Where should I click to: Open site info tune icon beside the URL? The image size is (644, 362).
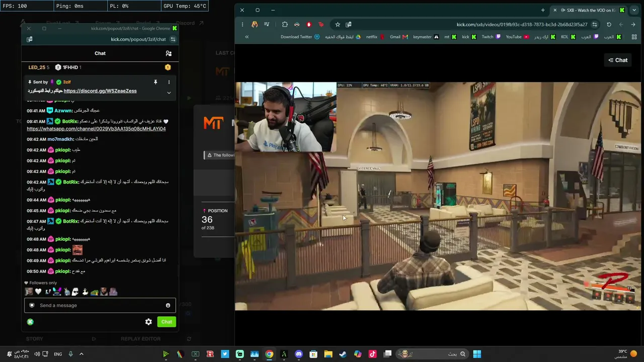tap(595, 25)
